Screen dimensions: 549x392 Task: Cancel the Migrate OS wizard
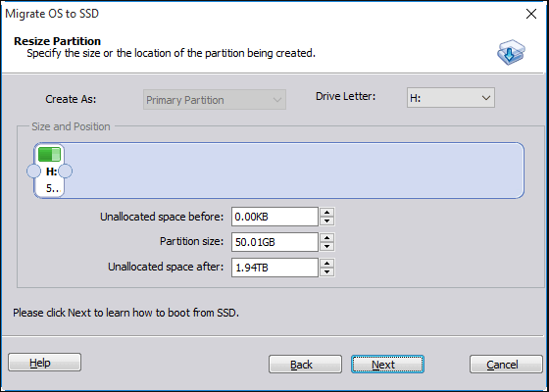(x=506, y=365)
